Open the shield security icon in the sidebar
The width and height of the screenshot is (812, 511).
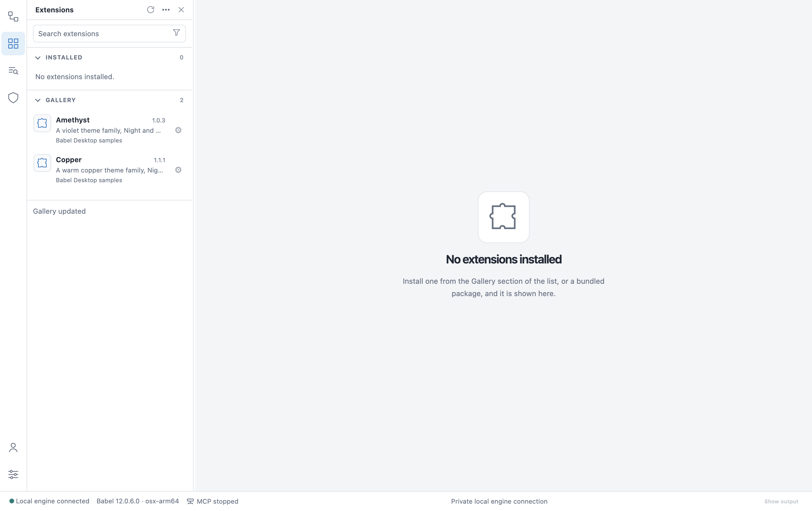coord(13,98)
